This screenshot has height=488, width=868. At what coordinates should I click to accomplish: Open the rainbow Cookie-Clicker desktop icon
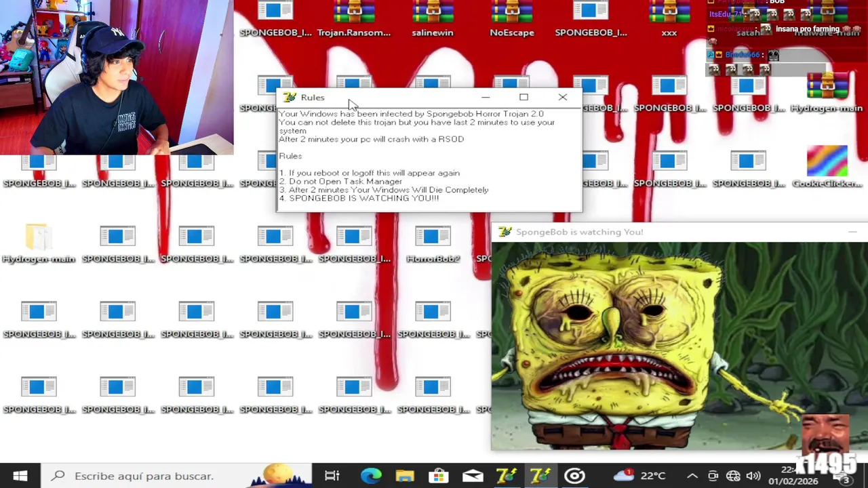coord(827,168)
